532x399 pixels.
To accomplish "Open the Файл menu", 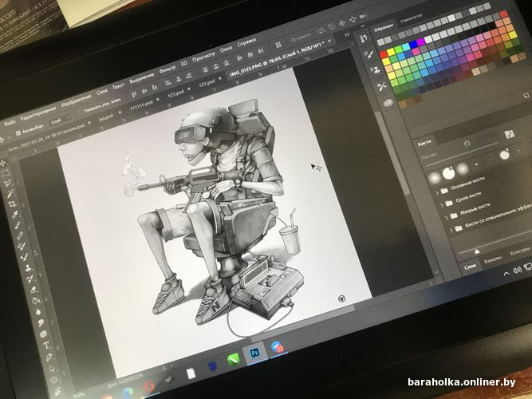I will 10,123.
